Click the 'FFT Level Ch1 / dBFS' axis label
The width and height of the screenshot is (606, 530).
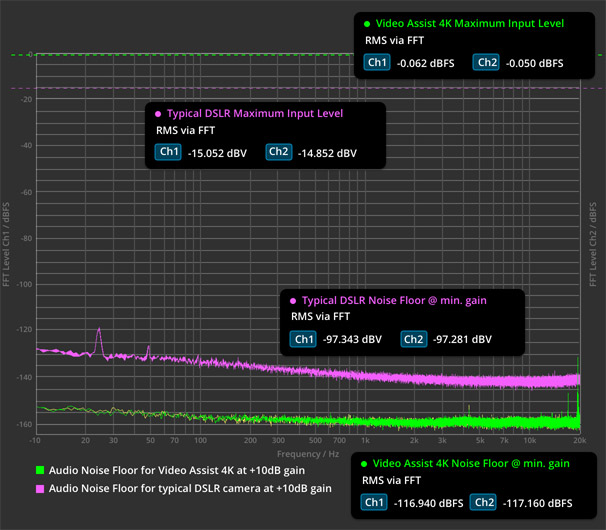coord(8,242)
